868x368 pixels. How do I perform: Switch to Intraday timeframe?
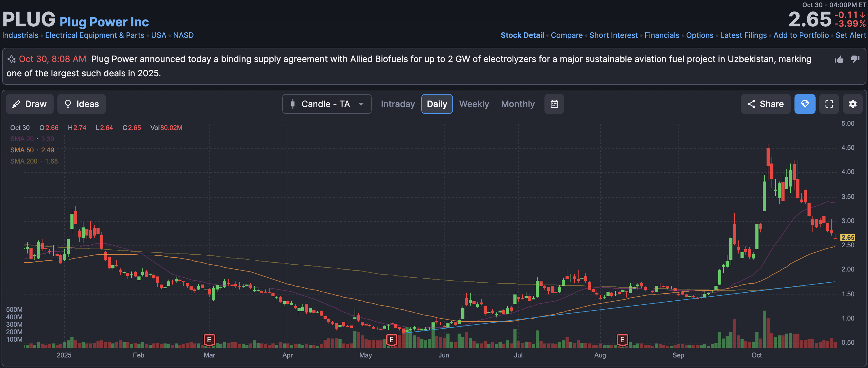[x=398, y=104]
